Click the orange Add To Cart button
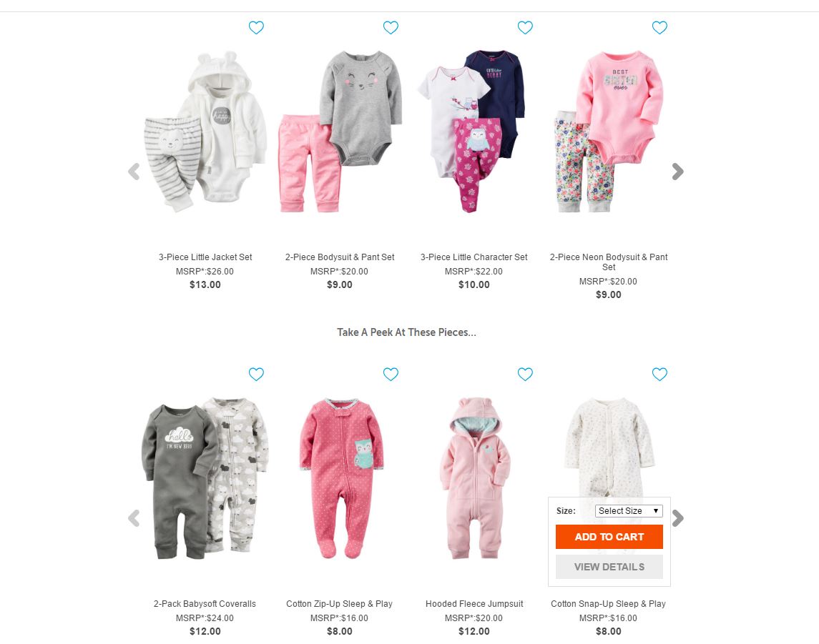Image resolution: width=819 pixels, height=644 pixels. [609, 537]
